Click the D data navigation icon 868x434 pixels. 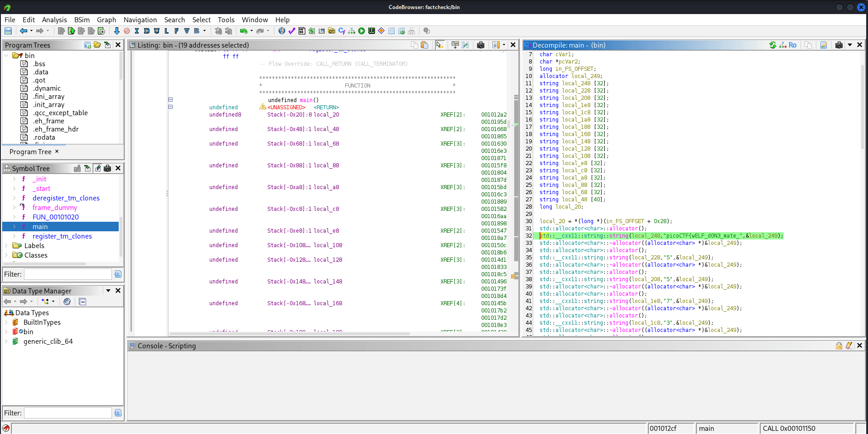[x=146, y=31]
